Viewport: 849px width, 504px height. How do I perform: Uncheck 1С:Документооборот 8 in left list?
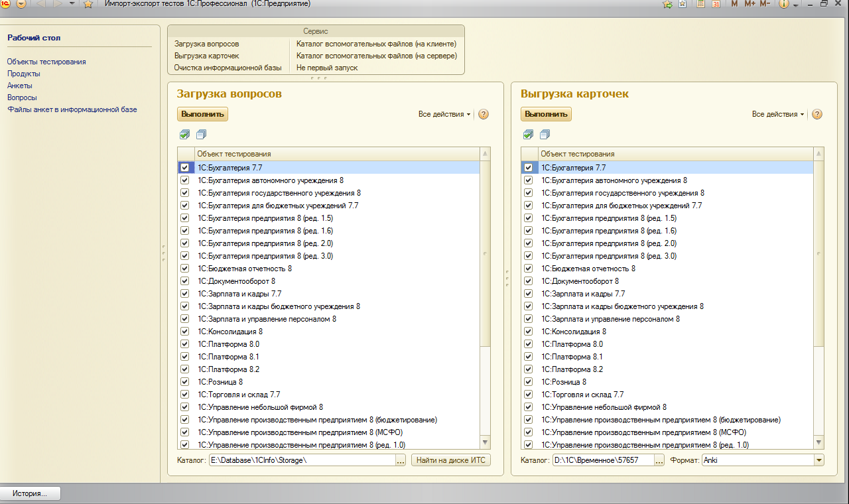point(184,281)
